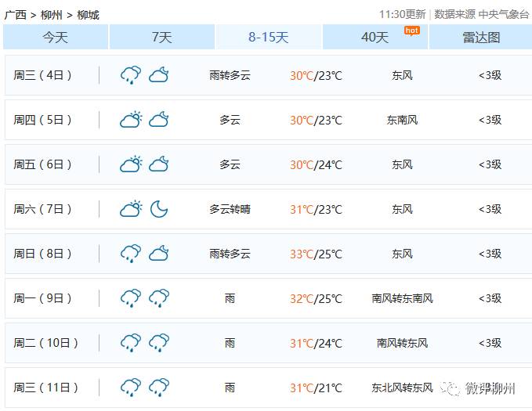Go to 柳州 breadcrumb link
Image resolution: width=532 pixels, height=411 pixels.
coord(52,15)
